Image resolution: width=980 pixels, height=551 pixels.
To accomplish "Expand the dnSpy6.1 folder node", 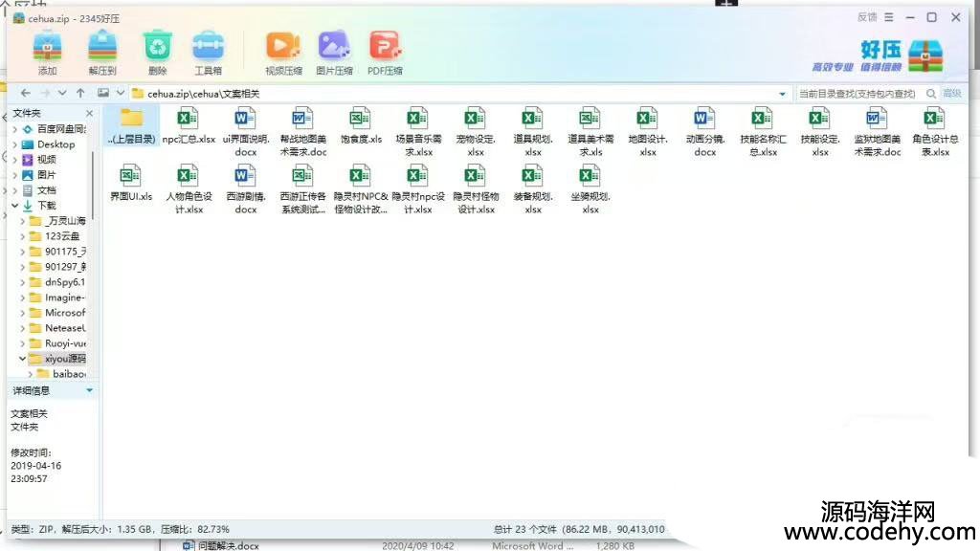I will click(x=23, y=282).
